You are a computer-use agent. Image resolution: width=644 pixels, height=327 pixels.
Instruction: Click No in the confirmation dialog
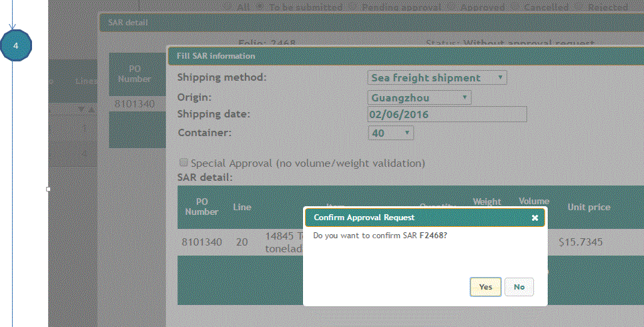point(519,287)
